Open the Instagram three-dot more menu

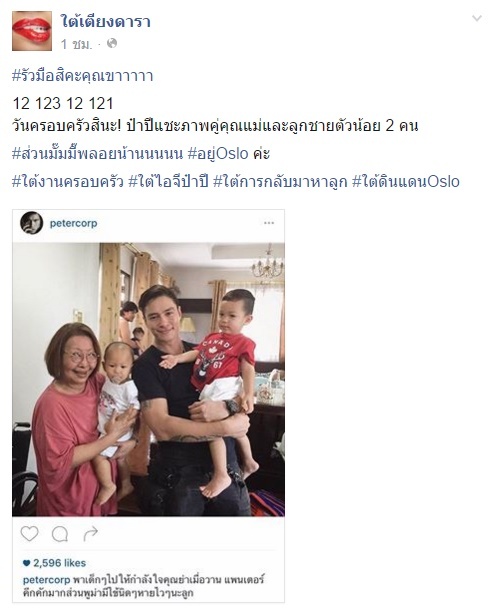[x=269, y=223]
